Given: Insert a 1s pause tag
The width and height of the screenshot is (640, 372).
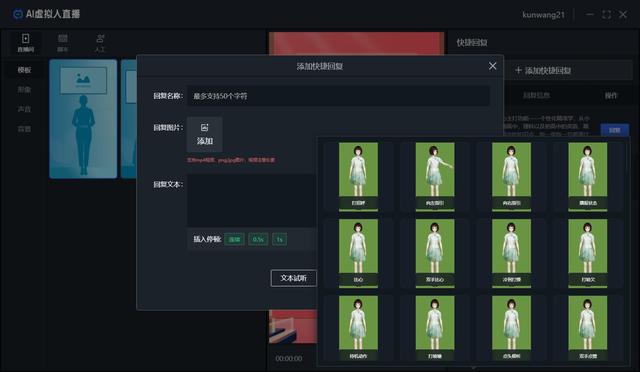Looking at the screenshot, I should [x=280, y=239].
